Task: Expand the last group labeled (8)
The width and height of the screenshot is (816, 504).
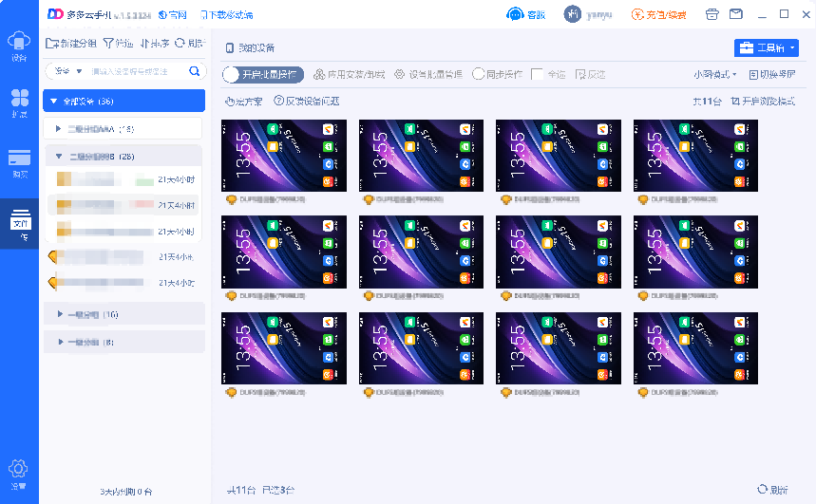Action: (x=61, y=342)
